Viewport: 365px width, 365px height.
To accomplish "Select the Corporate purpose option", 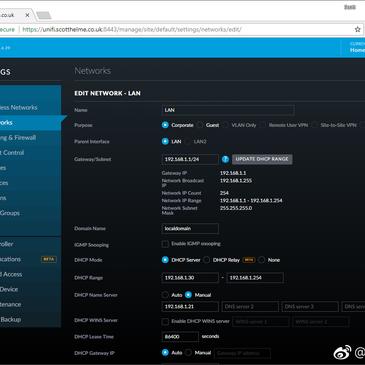I will (165, 125).
